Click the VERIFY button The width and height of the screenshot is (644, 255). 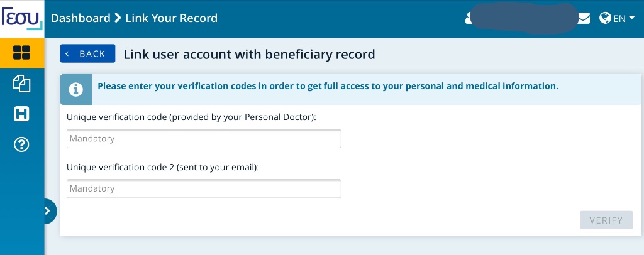pyautogui.click(x=606, y=220)
